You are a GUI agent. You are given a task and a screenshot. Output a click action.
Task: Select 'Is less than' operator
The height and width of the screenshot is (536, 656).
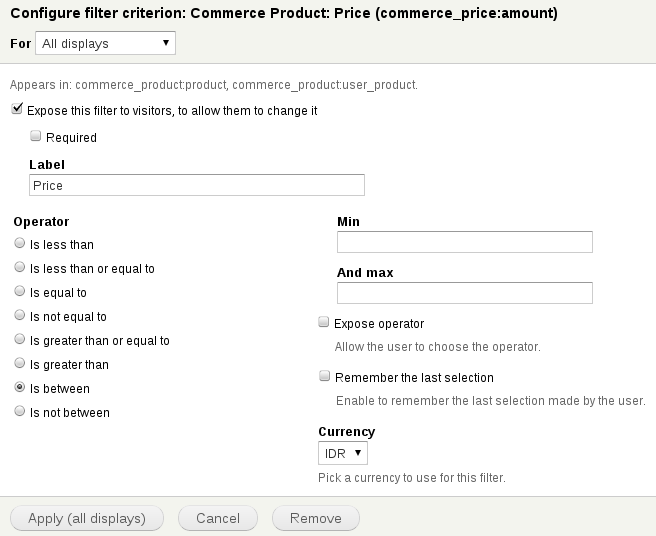pyautogui.click(x=20, y=244)
